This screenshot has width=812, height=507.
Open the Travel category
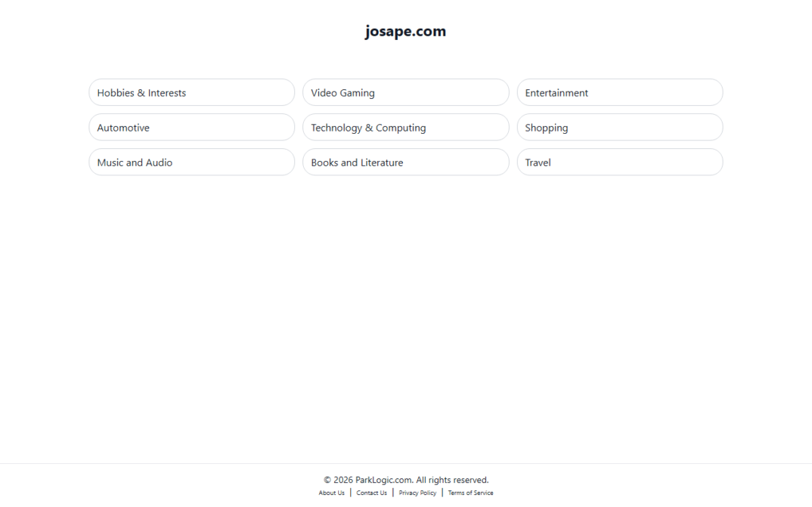[x=620, y=162]
